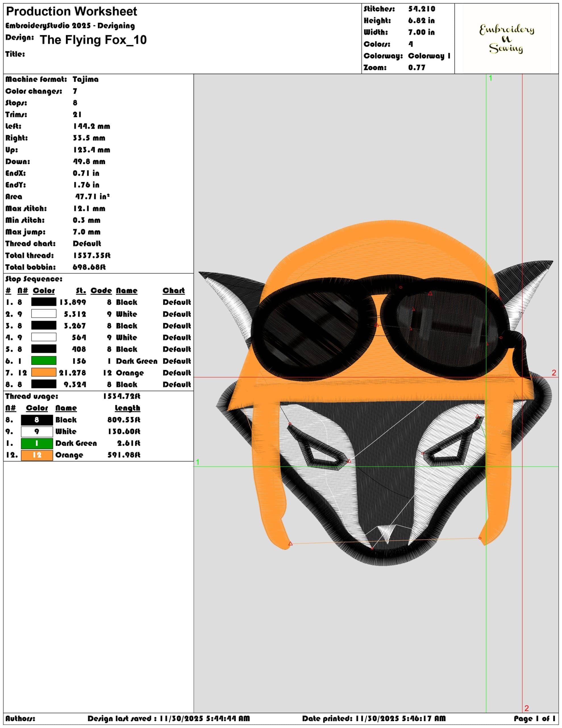Click thread usage swatch numbered 8
The width and height of the screenshot is (562, 728).
coord(37,420)
